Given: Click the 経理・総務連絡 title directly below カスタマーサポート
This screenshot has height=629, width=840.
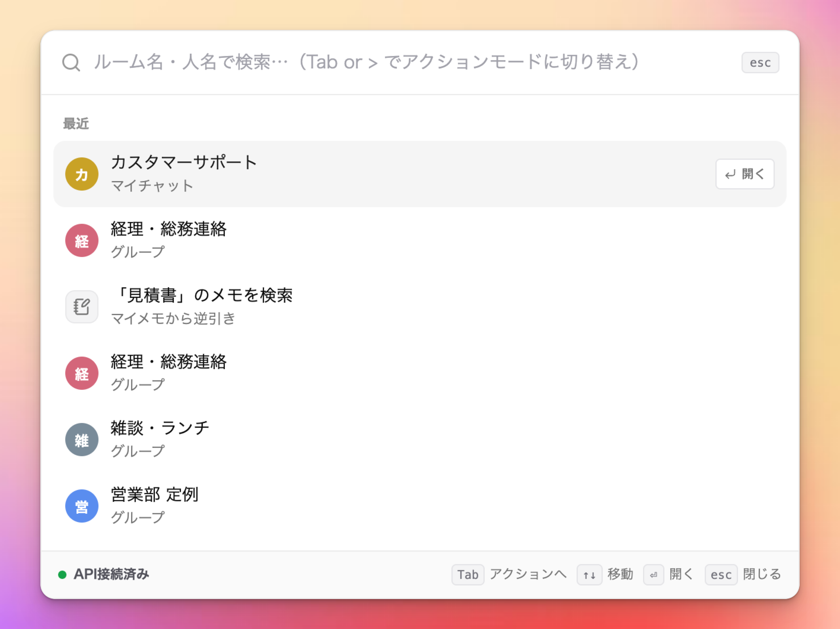Looking at the screenshot, I should coord(168,229).
